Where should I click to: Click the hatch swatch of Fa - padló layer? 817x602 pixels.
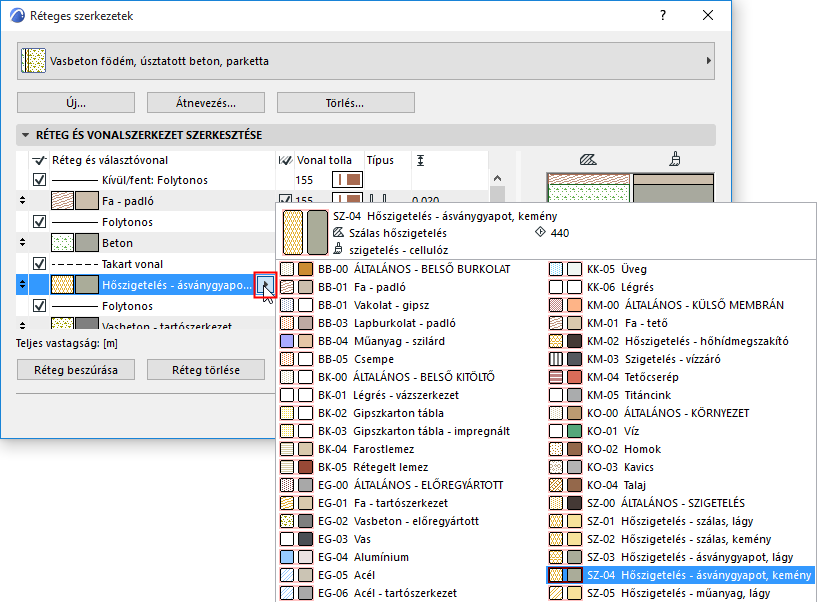coord(63,201)
